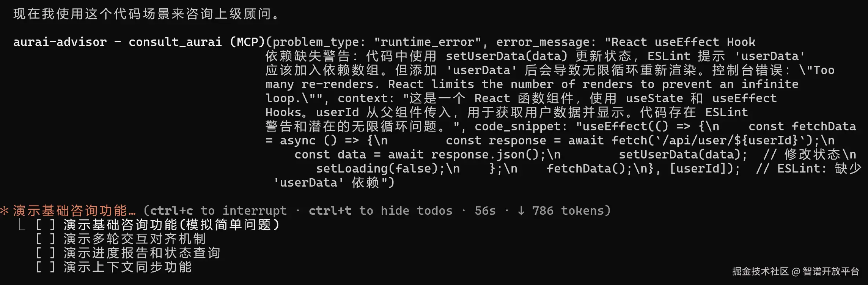Click the tree branch connector before todos
This screenshot has height=285, width=868.
coord(22,225)
